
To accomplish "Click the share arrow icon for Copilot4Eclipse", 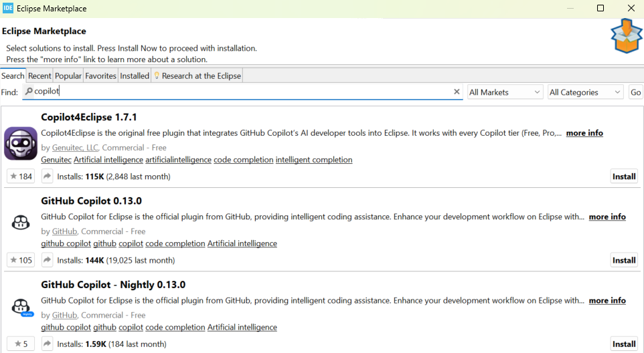I will point(48,176).
